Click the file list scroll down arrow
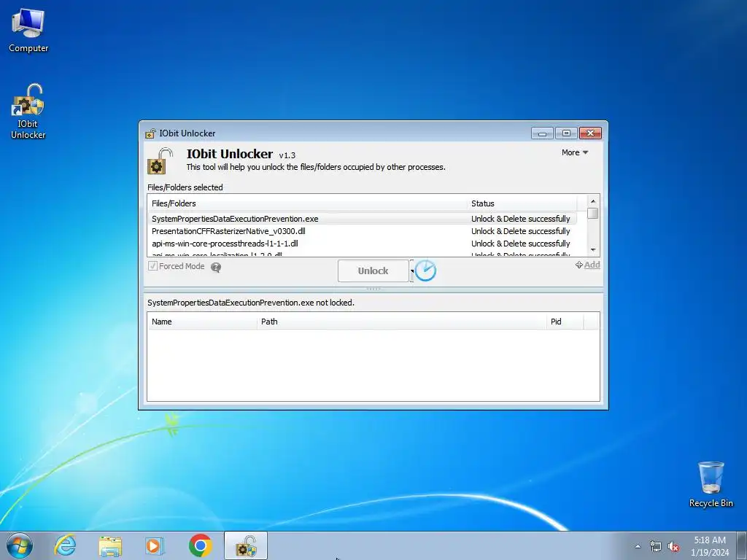747x560 pixels. click(593, 250)
